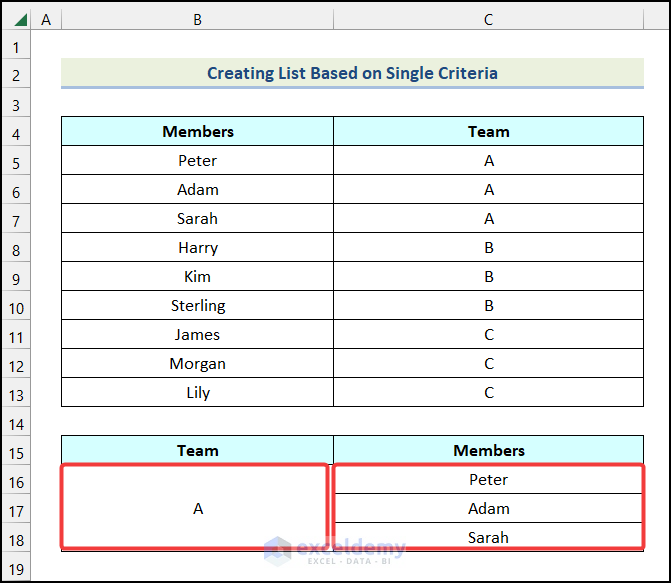Select the cell containing Harry

[197, 248]
